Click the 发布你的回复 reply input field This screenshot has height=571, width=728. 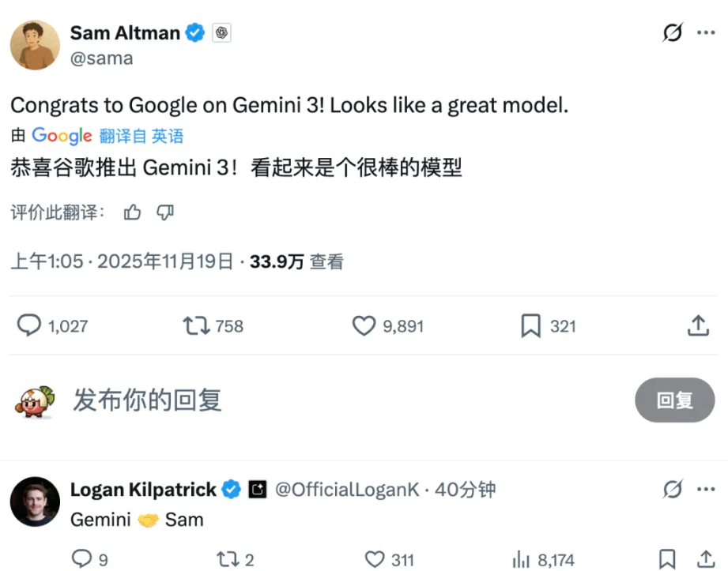coord(147,400)
